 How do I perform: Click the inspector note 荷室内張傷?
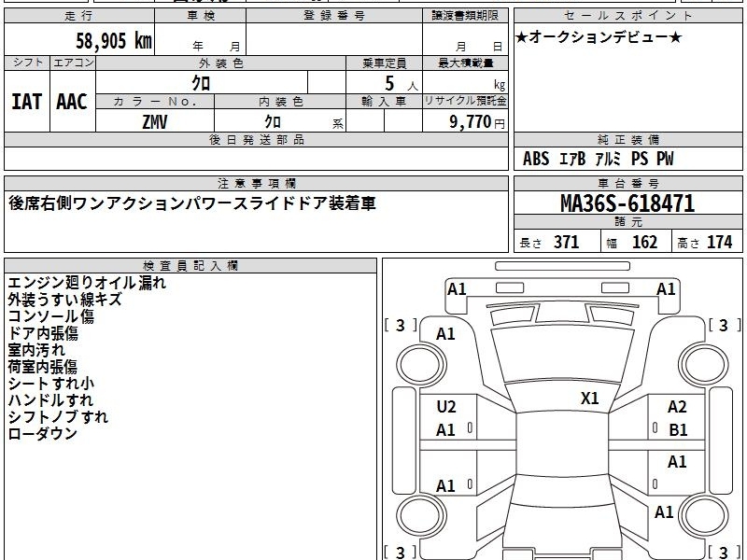pyautogui.click(x=42, y=366)
